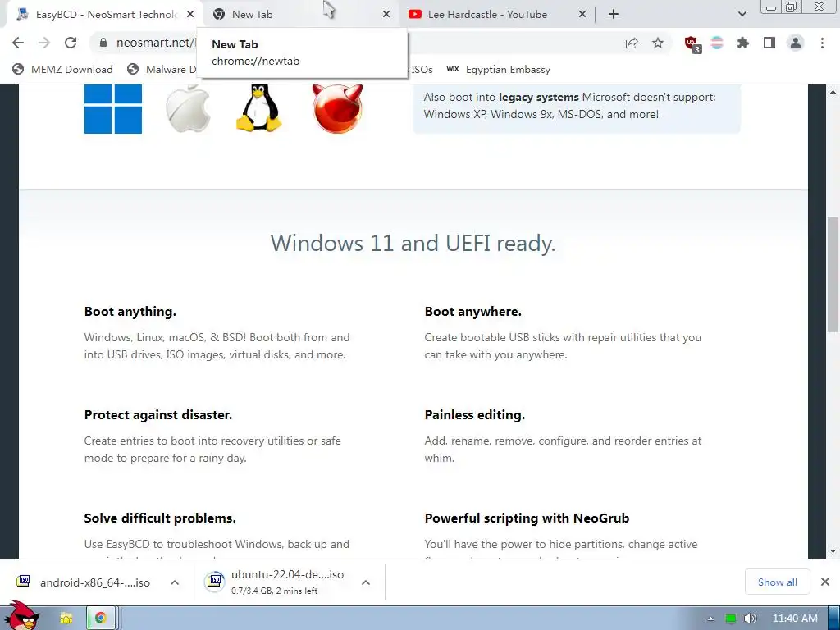Expand ubuntu-22.04 download options arrow
The width and height of the screenshot is (840, 630).
point(366,582)
